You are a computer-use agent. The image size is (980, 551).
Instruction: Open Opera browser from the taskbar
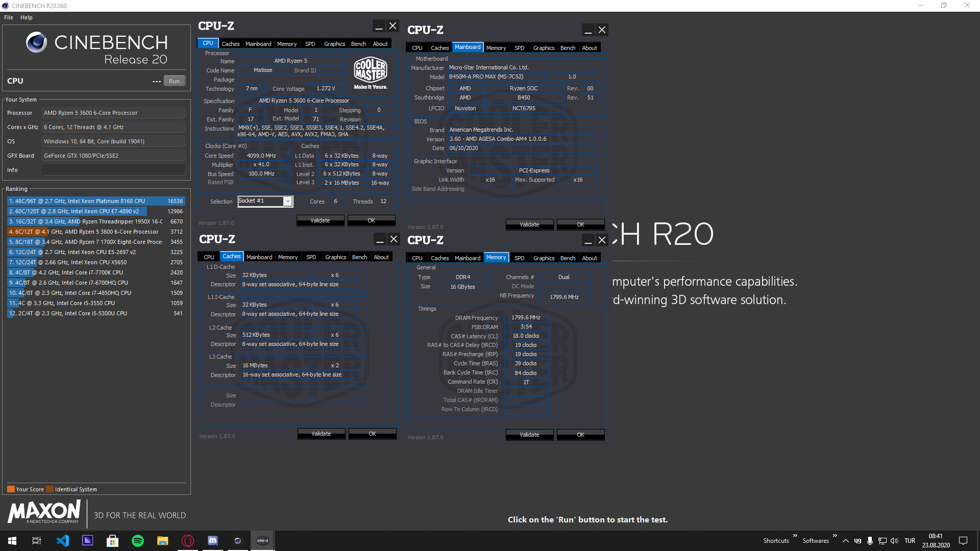pos(188,541)
